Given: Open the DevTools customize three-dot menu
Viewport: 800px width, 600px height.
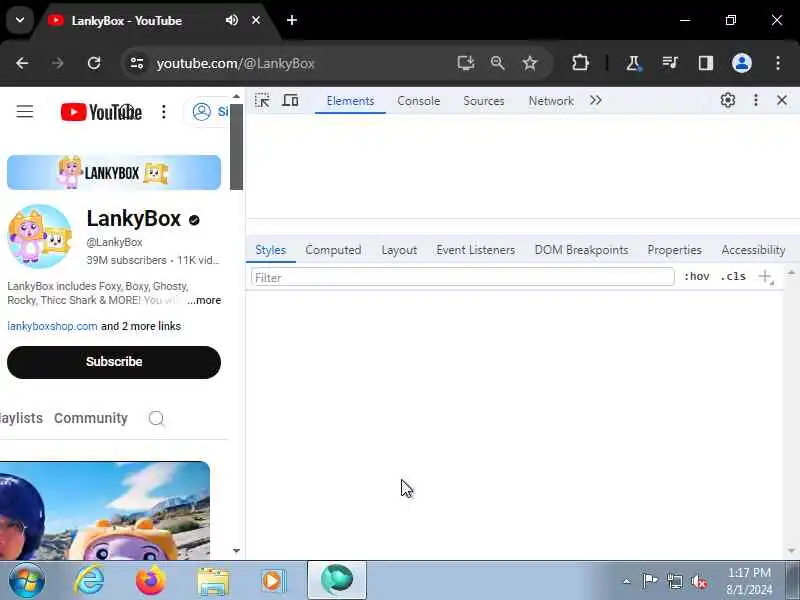Looking at the screenshot, I should click(756, 101).
